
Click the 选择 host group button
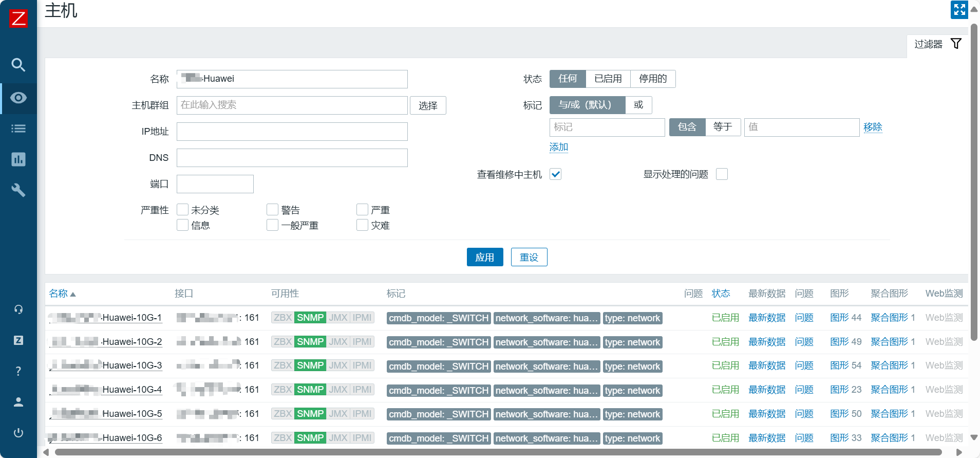[428, 105]
